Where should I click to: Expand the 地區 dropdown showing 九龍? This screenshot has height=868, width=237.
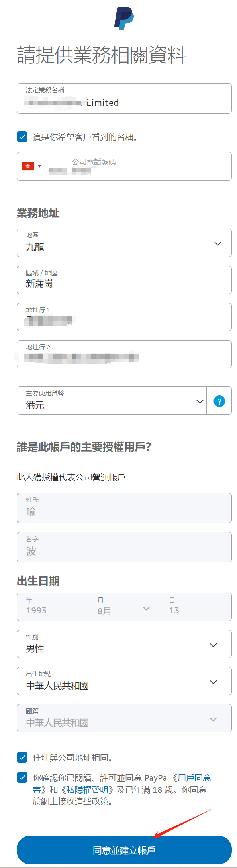(x=124, y=243)
